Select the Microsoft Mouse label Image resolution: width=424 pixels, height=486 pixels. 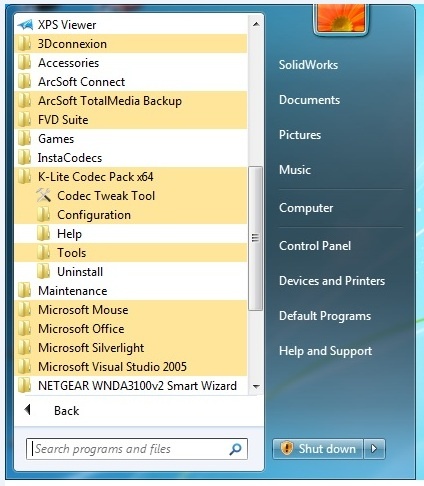83,310
